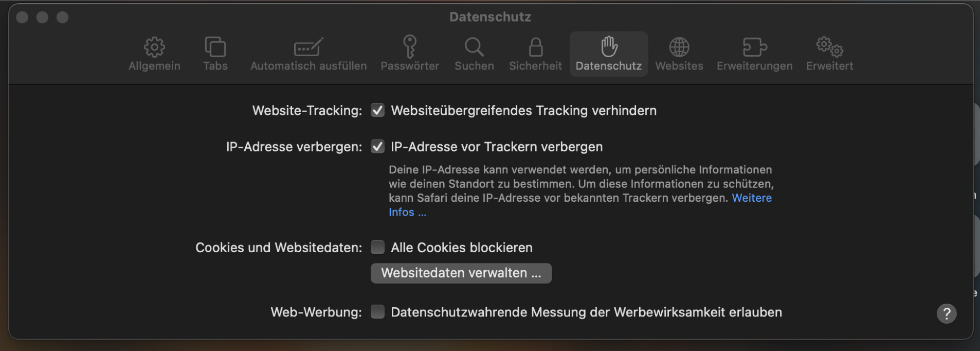Enable Alle Cookies blockieren checkbox
This screenshot has width=980, height=351.
point(378,247)
